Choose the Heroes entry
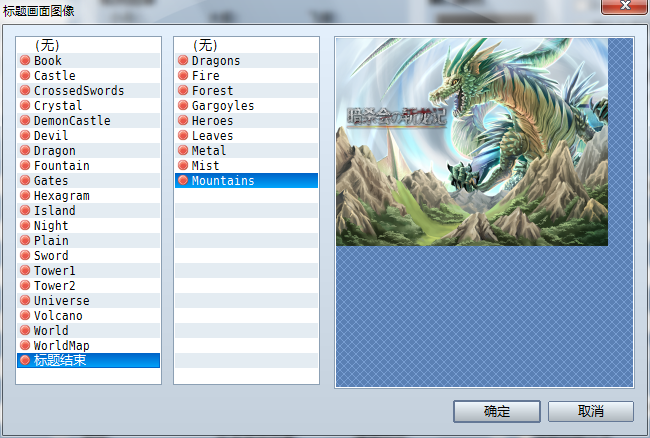This screenshot has width=650, height=438. [x=246, y=121]
